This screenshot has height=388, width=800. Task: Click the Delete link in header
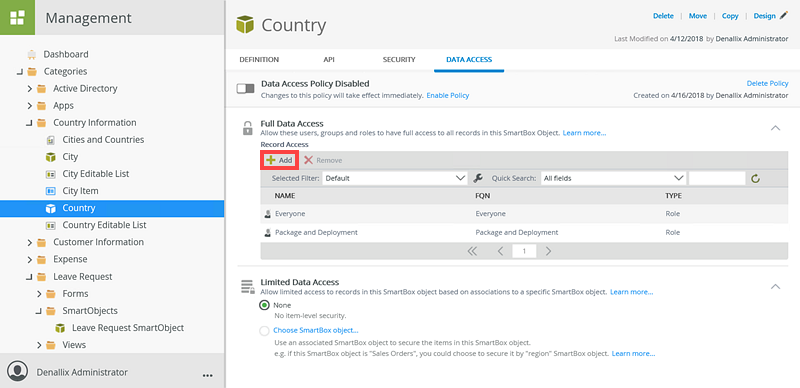[663, 16]
